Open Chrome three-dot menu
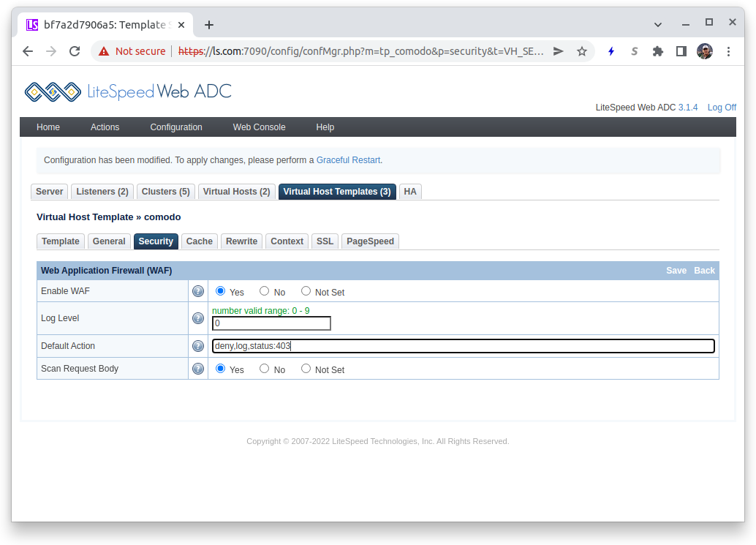Screen dimensions: 756x545 (x=728, y=51)
